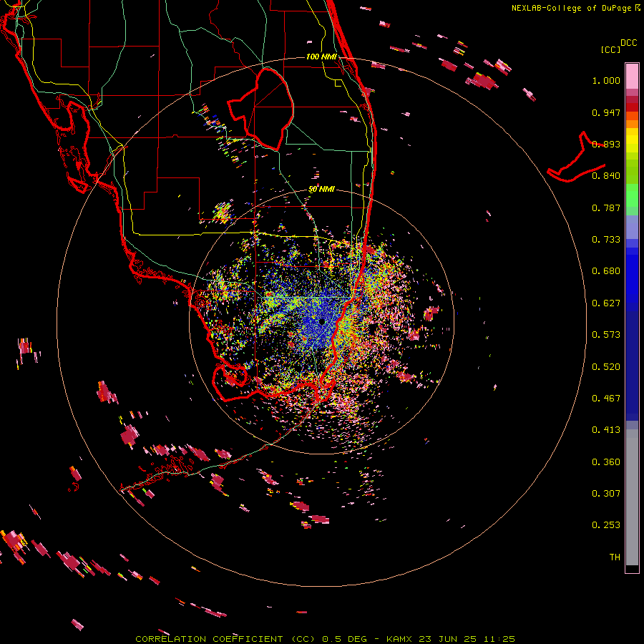The width and height of the screenshot is (644, 644).
Task: Click the 0.627 scale value
Action: pyautogui.click(x=606, y=303)
